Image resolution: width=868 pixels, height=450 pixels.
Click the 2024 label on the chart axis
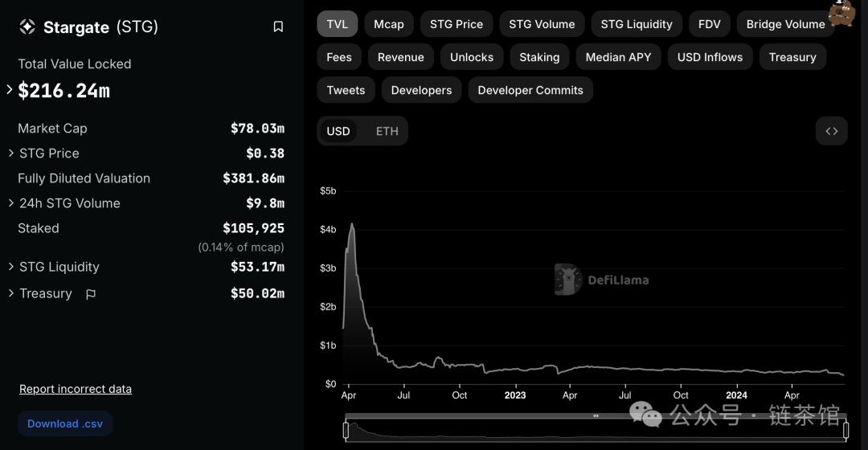click(x=736, y=395)
